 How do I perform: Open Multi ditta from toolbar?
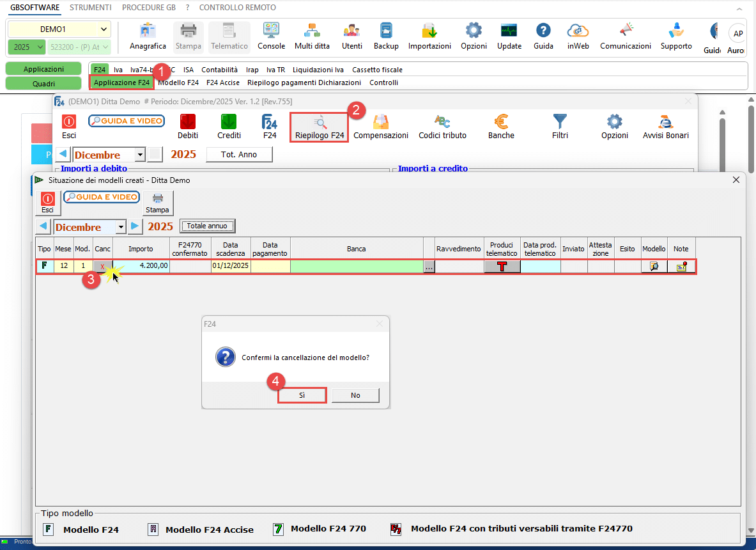(312, 36)
